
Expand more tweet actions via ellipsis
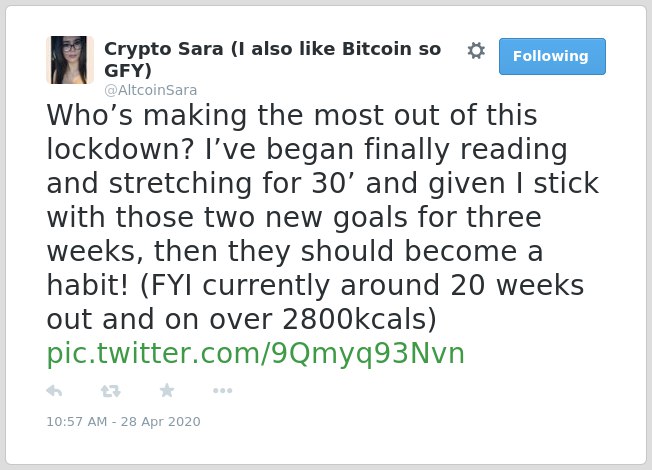click(222, 391)
